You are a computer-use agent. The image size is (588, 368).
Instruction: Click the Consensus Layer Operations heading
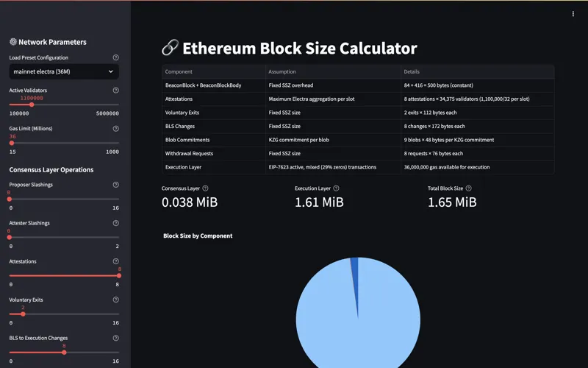click(x=51, y=170)
